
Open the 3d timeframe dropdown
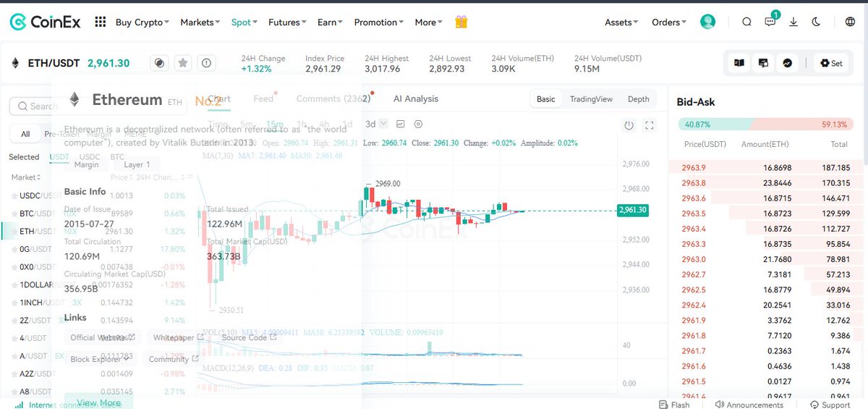(376, 124)
